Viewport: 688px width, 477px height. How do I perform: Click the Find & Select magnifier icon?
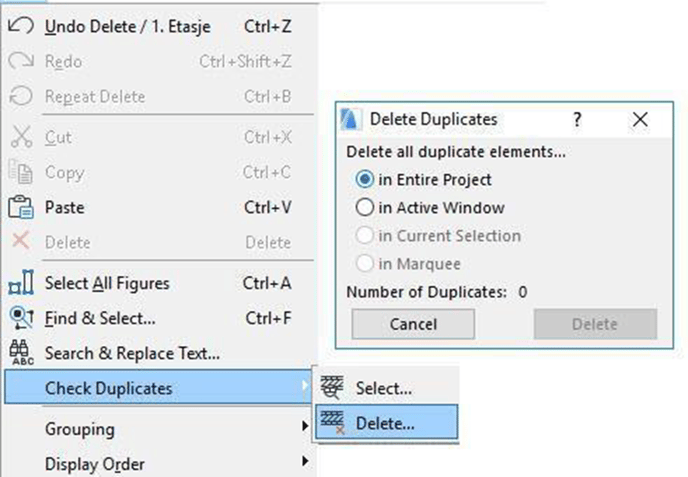tap(21, 318)
